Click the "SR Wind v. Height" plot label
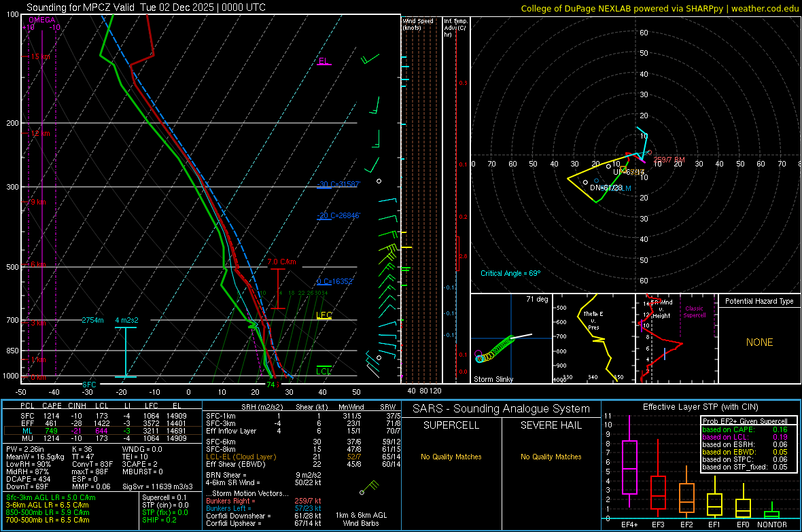 coord(661,309)
